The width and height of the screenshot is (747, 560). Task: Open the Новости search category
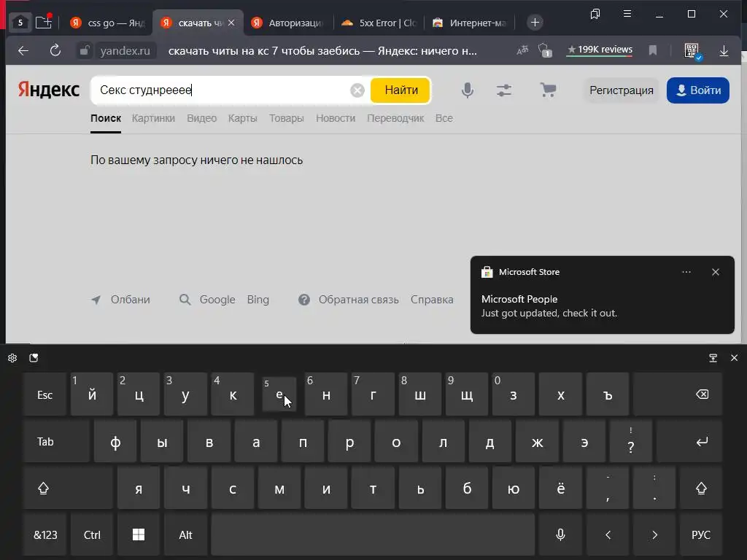pos(336,118)
